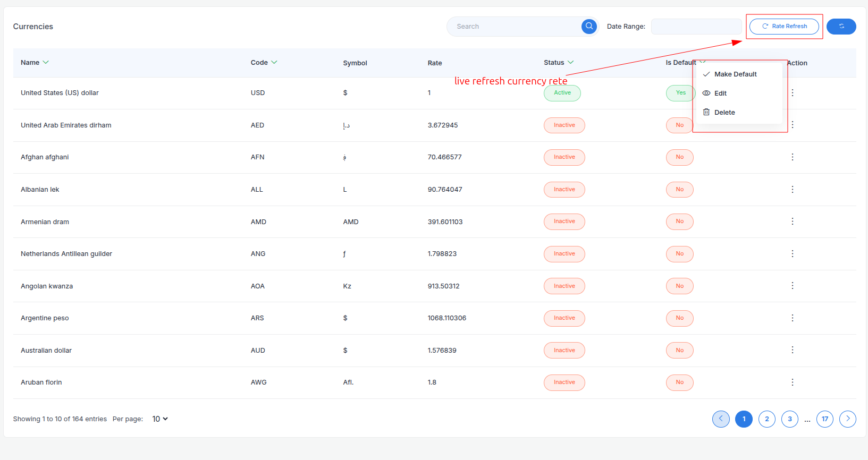Click the Rate Refresh button

point(784,26)
